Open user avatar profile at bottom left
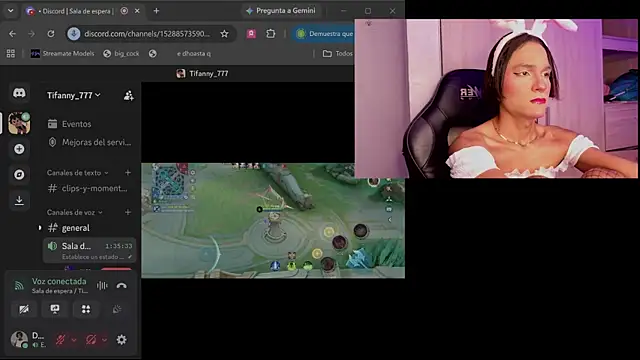 point(19,340)
